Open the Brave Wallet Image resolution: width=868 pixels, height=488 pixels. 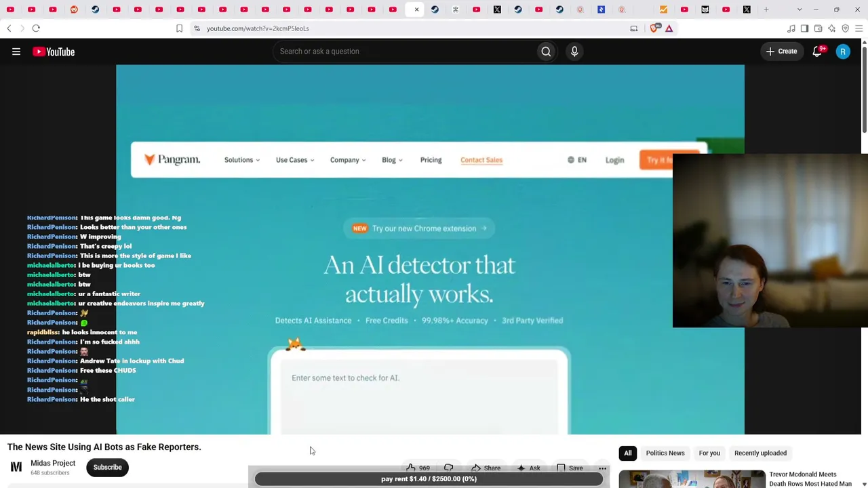pyautogui.click(x=818, y=28)
